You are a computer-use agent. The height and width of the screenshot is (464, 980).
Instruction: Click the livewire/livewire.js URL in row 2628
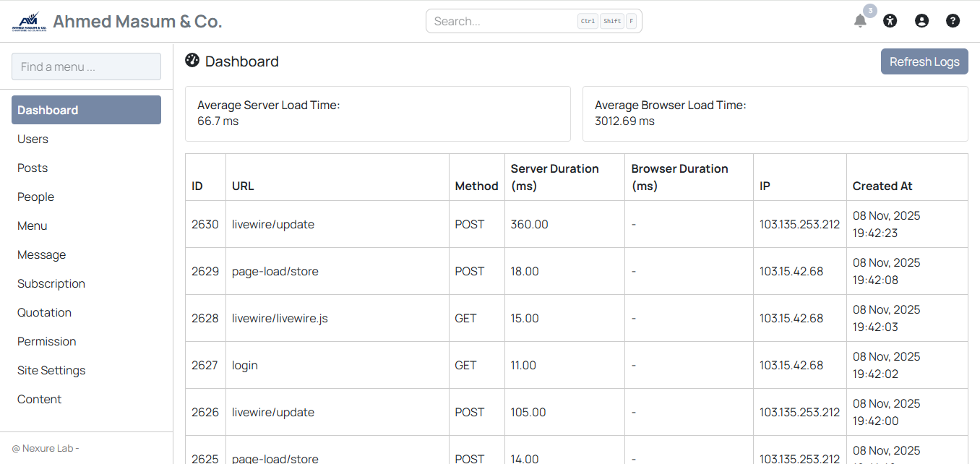[x=280, y=318]
